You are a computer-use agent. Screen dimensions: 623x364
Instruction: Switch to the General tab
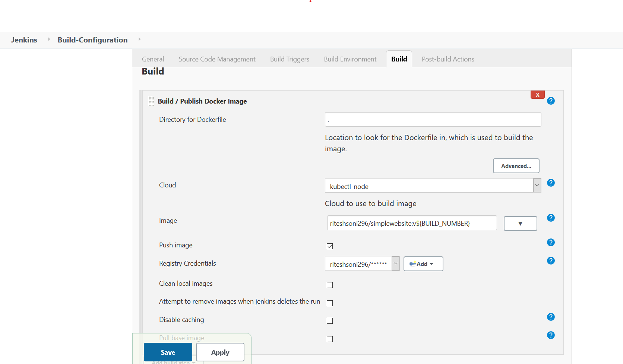pos(153,59)
